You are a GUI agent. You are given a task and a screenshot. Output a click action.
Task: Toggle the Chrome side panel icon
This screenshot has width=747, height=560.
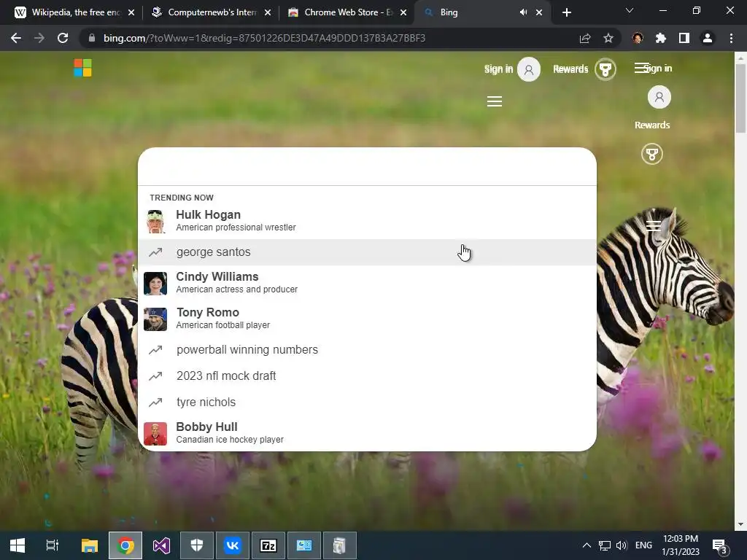tap(684, 38)
